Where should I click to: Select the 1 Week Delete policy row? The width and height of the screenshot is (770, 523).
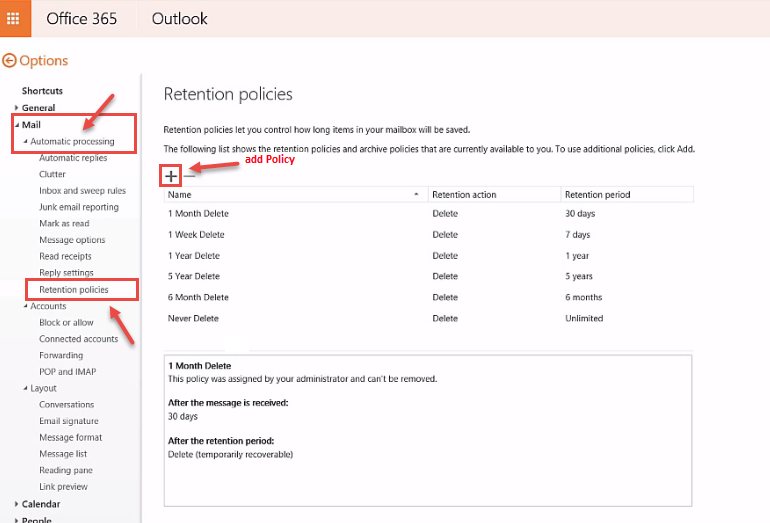pos(428,235)
